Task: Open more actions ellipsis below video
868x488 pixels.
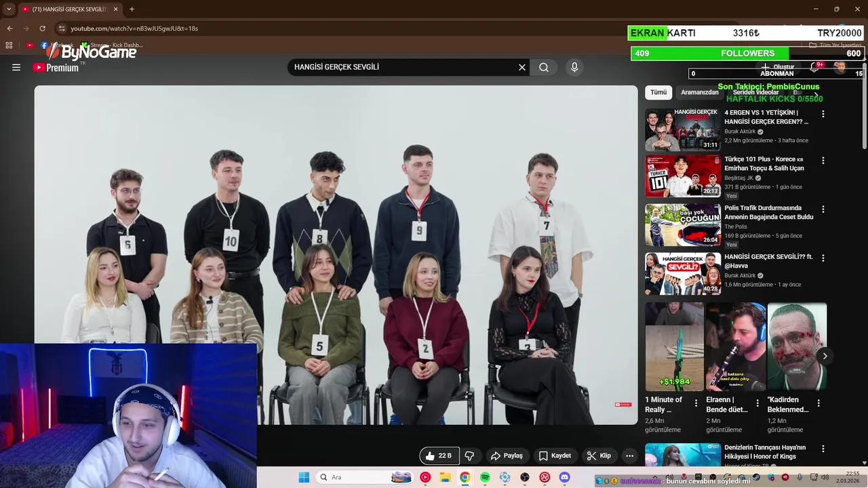Action: 629,455
